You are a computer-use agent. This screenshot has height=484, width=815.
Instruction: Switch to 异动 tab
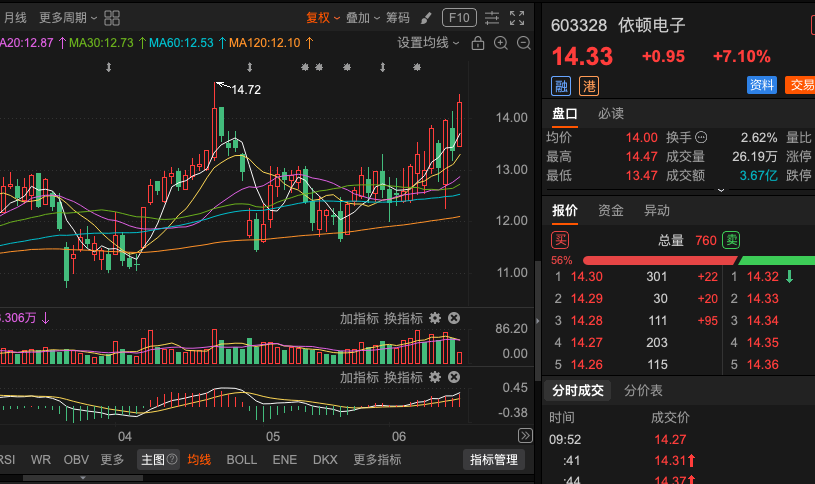coord(657,211)
